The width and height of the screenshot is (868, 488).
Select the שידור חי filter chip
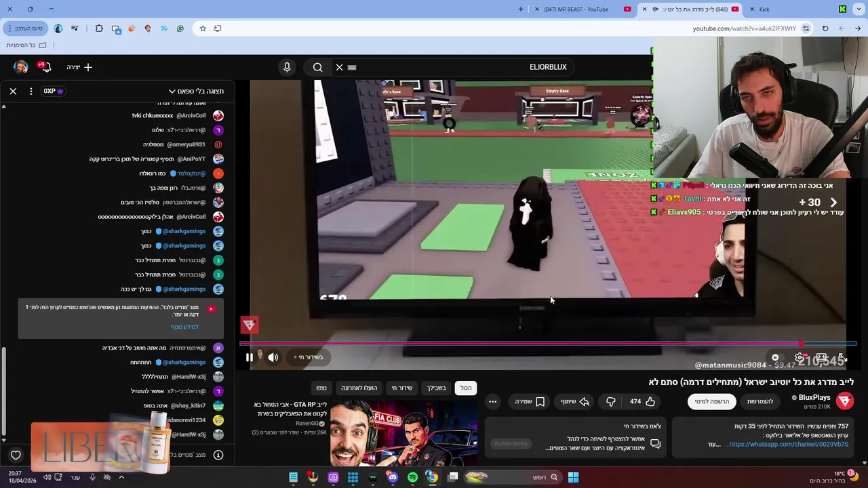click(401, 388)
